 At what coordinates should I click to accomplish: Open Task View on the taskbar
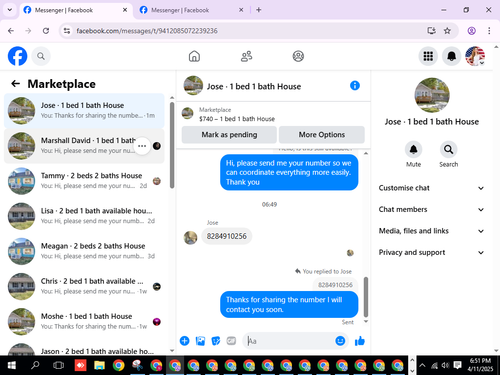[58, 365]
